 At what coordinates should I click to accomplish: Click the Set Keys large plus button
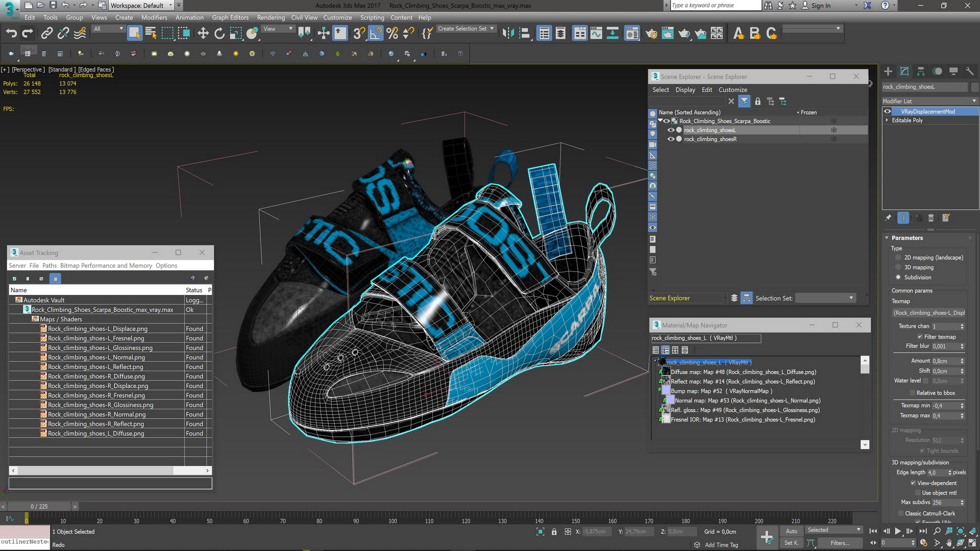[x=767, y=537]
